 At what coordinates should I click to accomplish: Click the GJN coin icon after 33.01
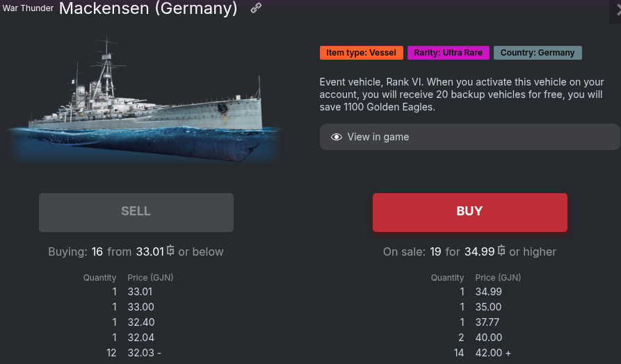[170, 251]
